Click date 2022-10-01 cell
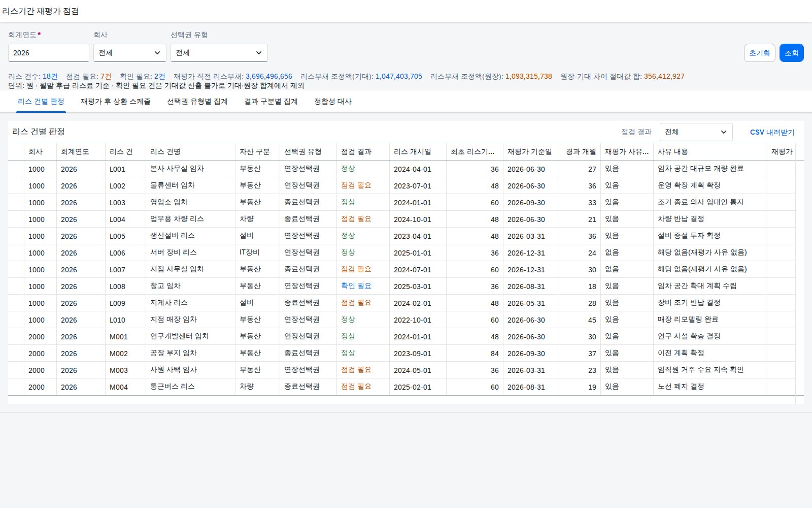 [x=418, y=320]
